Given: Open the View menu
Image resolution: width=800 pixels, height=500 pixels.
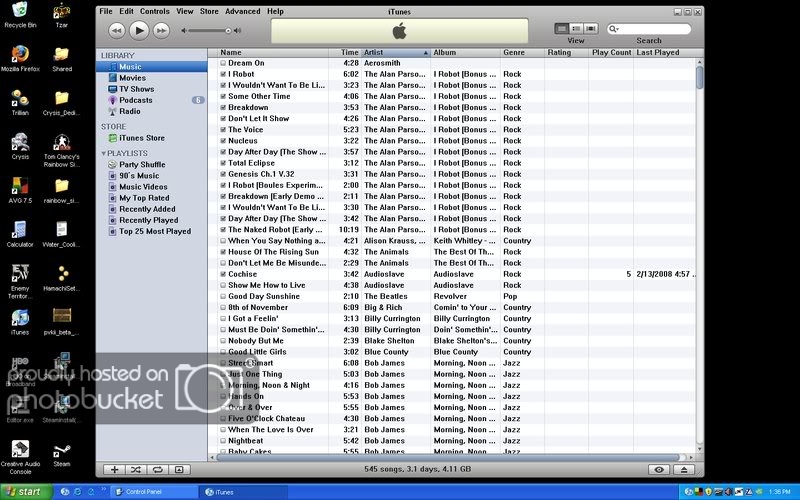Looking at the screenshot, I should tap(185, 11).
